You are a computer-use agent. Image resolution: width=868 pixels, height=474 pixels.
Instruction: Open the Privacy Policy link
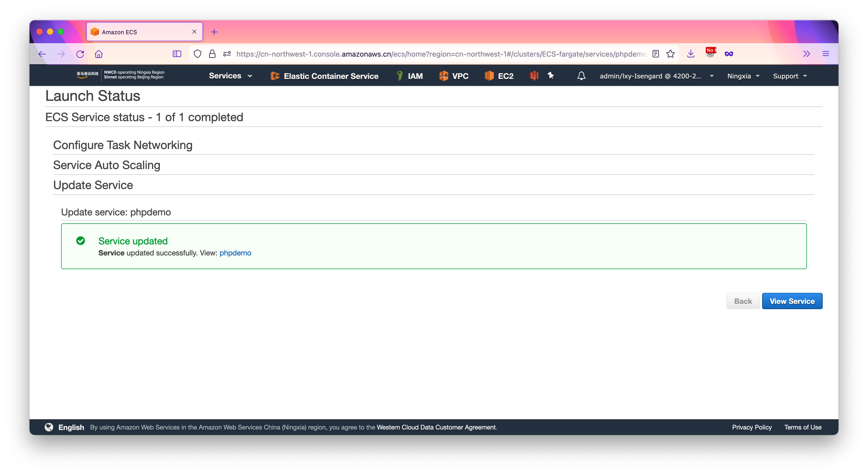pos(752,427)
